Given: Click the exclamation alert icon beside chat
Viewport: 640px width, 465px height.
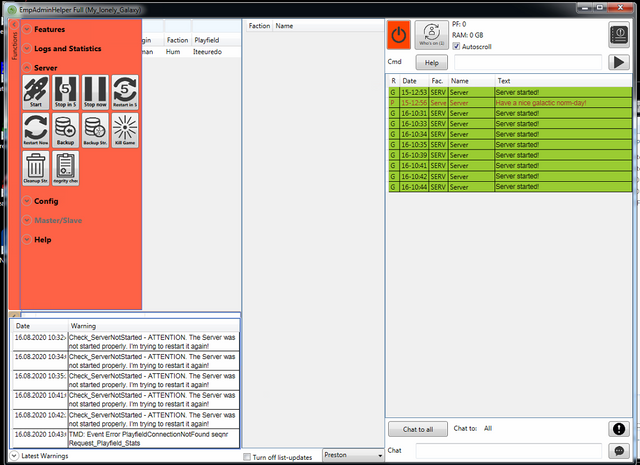Looking at the screenshot, I should tap(619, 429).
